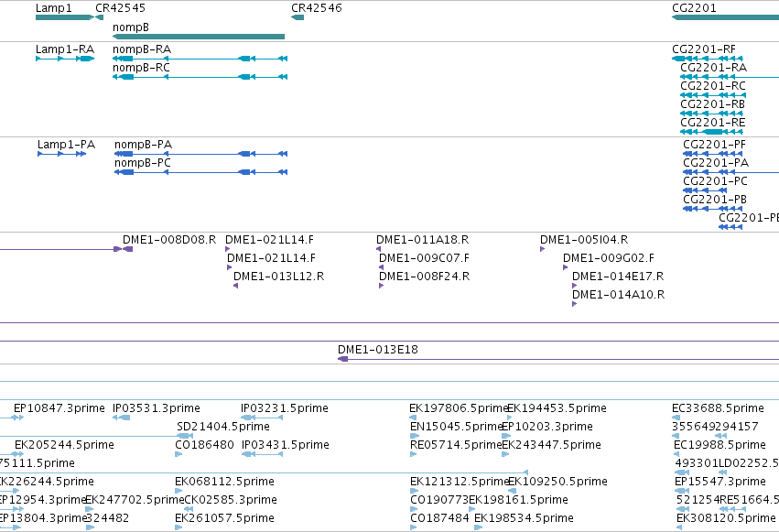The width and height of the screenshot is (779, 532).
Task: Select the CO186480 EST feature
Action: 179,454
